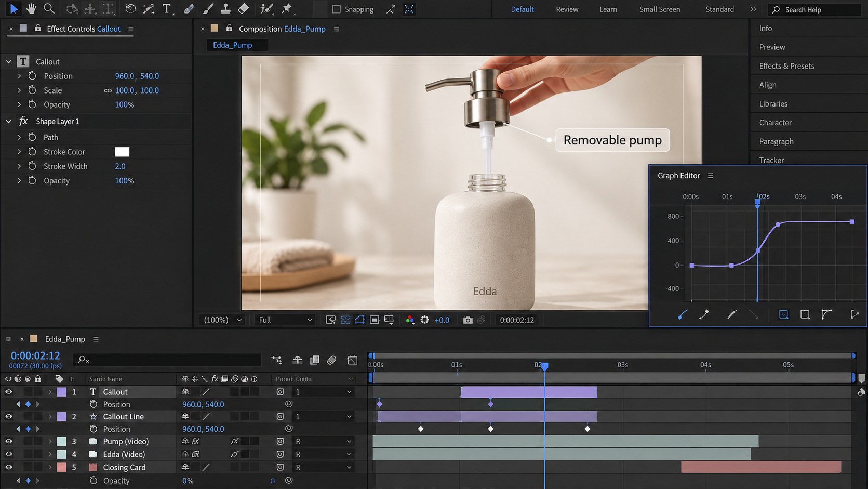Switch to the Review workspace
The height and width of the screenshot is (489, 868).
(567, 9)
